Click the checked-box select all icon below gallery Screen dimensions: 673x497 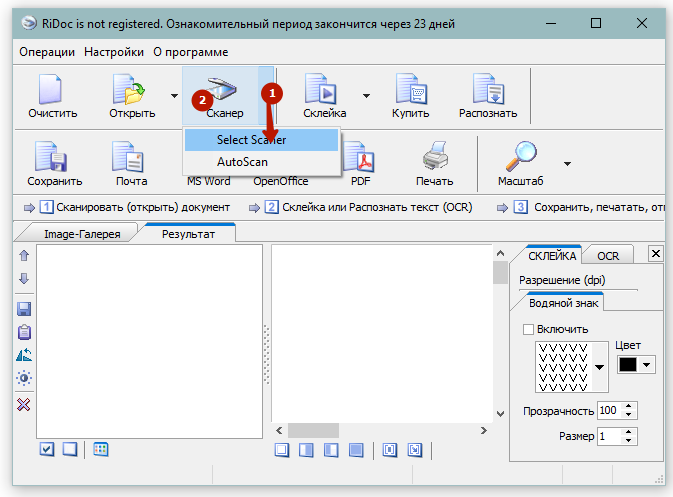point(47,450)
